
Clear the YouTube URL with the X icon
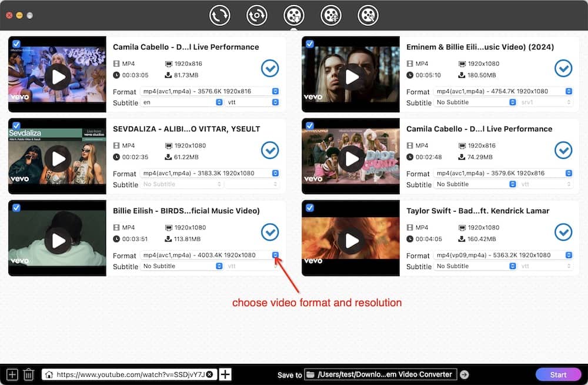point(209,374)
